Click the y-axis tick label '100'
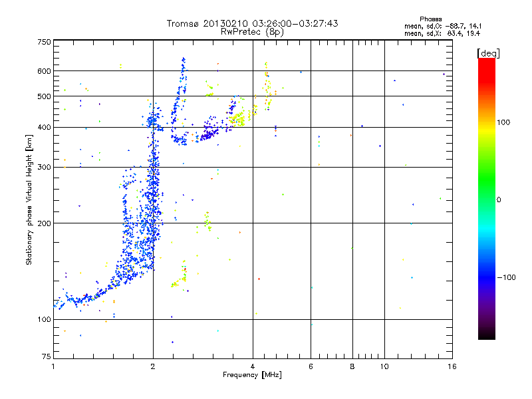532x399 pixels. (x=45, y=319)
